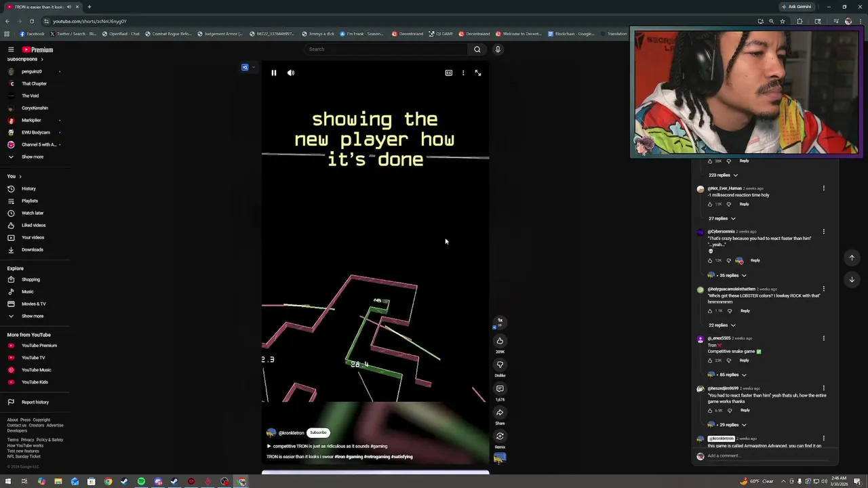Share this Short
Screen dimensions: 868x488
(500, 412)
